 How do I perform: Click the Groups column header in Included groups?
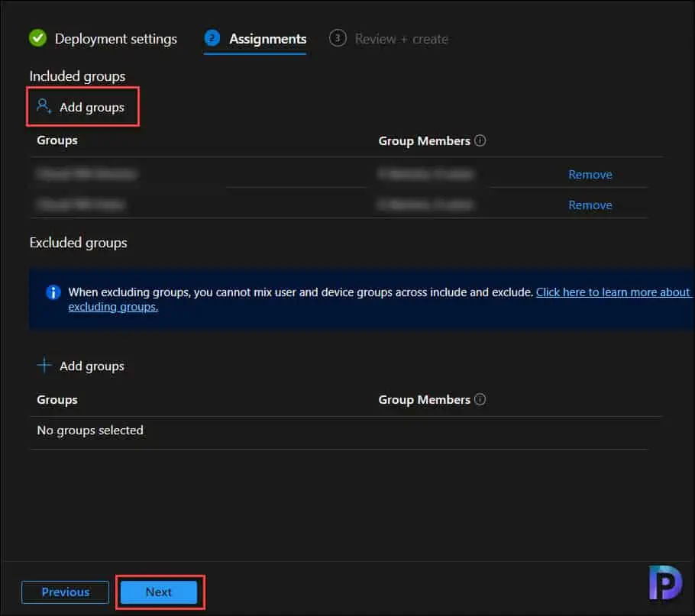tap(57, 140)
